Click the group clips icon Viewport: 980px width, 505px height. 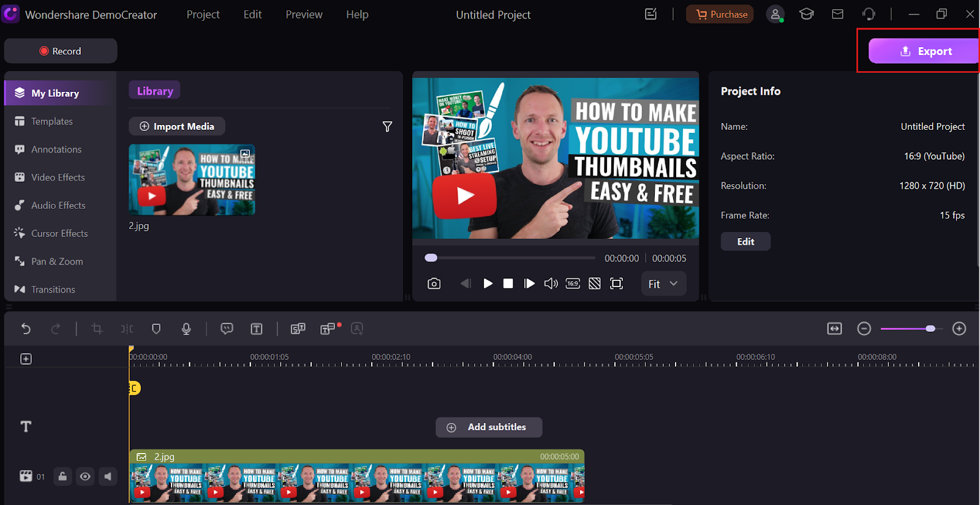[298, 329]
